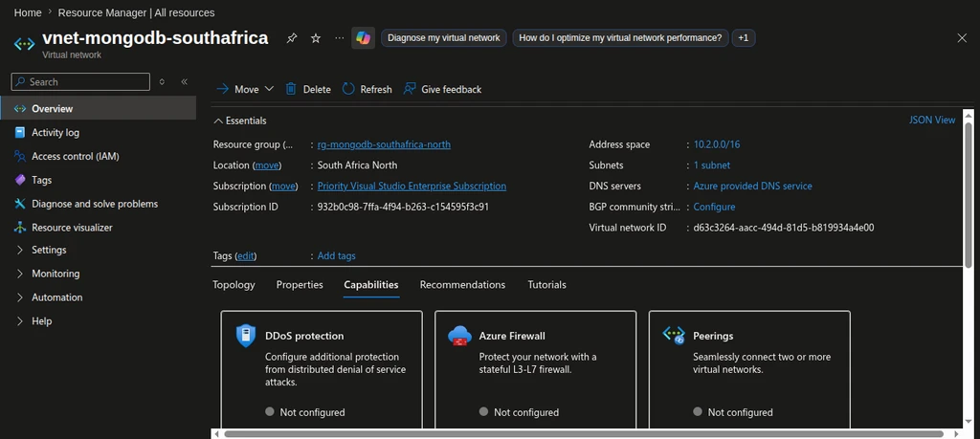Select the Capabilities tab
980x439 pixels.
(x=371, y=285)
